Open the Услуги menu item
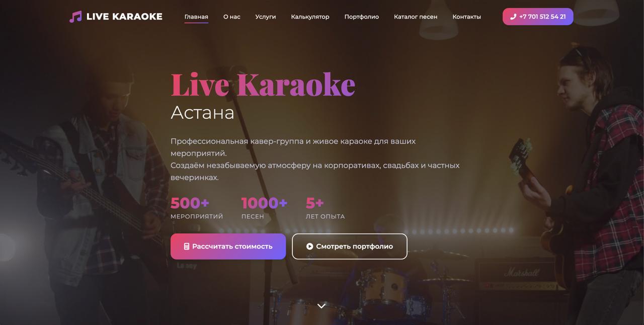 point(266,17)
